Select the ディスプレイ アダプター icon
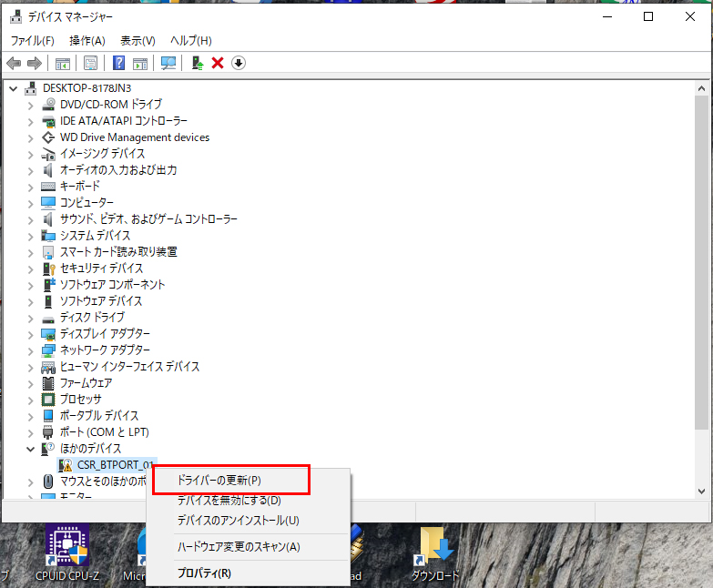 48,333
